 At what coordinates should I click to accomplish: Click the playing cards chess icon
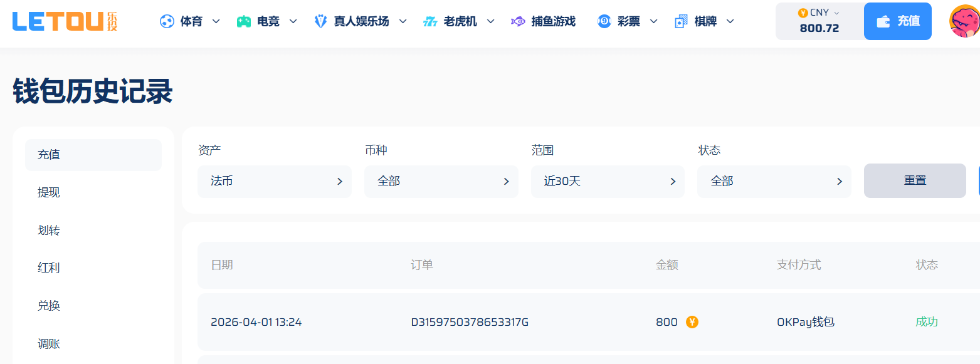[x=681, y=21]
